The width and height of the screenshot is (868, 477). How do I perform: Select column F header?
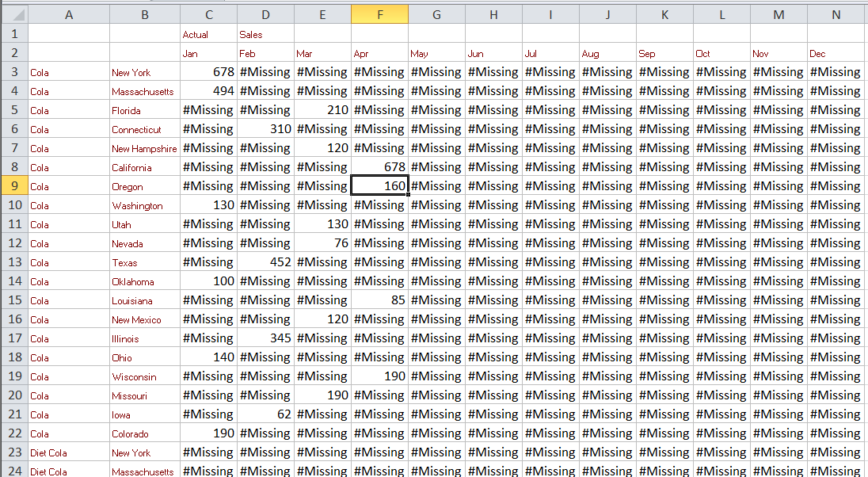tap(380, 14)
